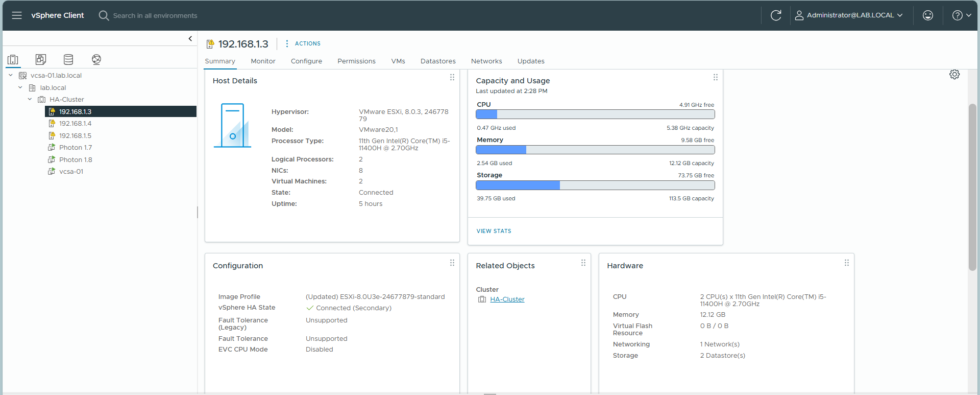This screenshot has height=395, width=980.
Task: Click the refresh icon in top bar
Action: pyautogui.click(x=776, y=15)
